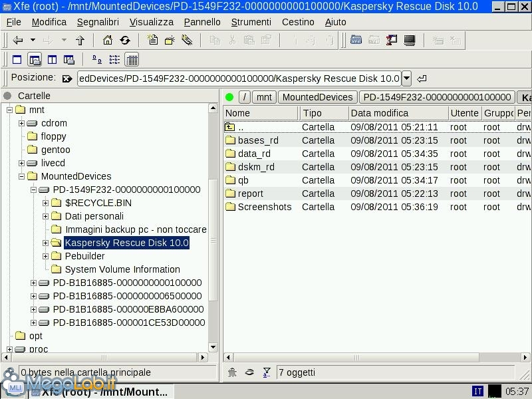Click the go back arrow icon
The height and width of the screenshot is (399, 532).
point(18,41)
